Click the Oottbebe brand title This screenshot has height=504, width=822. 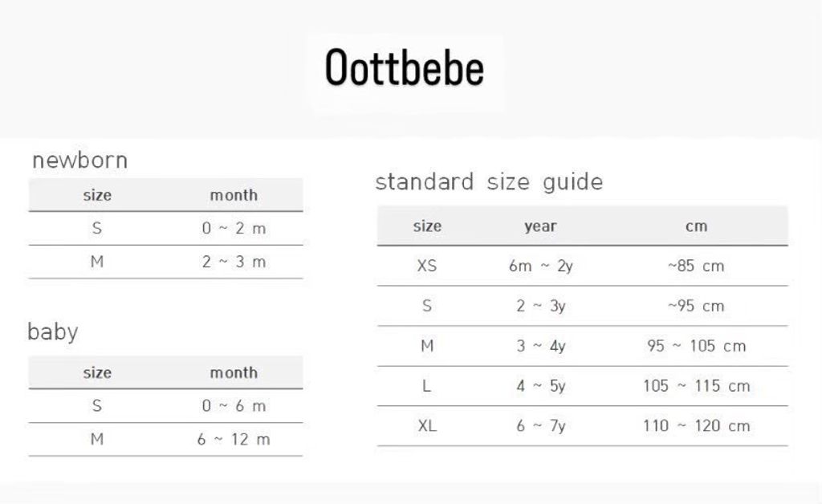click(404, 69)
